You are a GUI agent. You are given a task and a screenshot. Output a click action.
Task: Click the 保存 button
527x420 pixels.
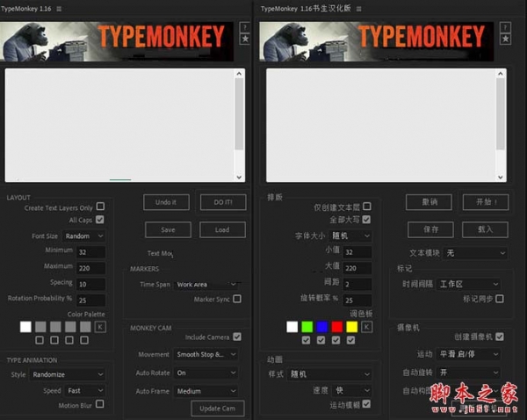pyautogui.click(x=430, y=229)
